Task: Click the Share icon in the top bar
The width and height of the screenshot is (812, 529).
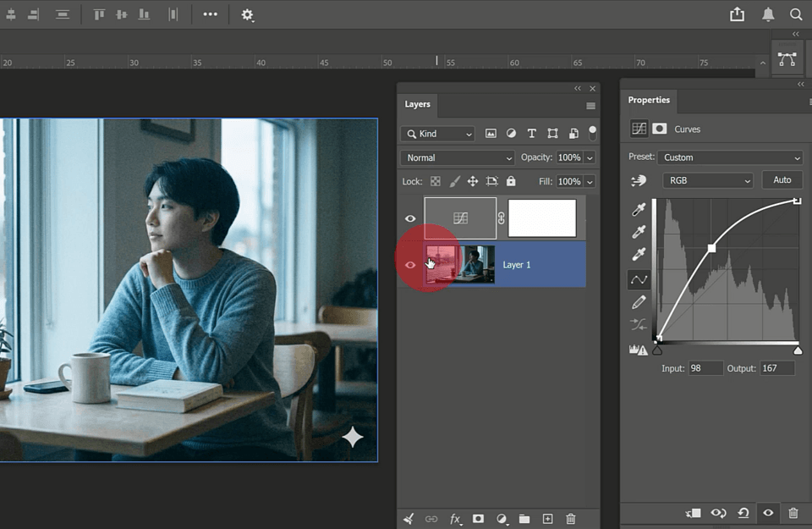Action: pyautogui.click(x=737, y=14)
